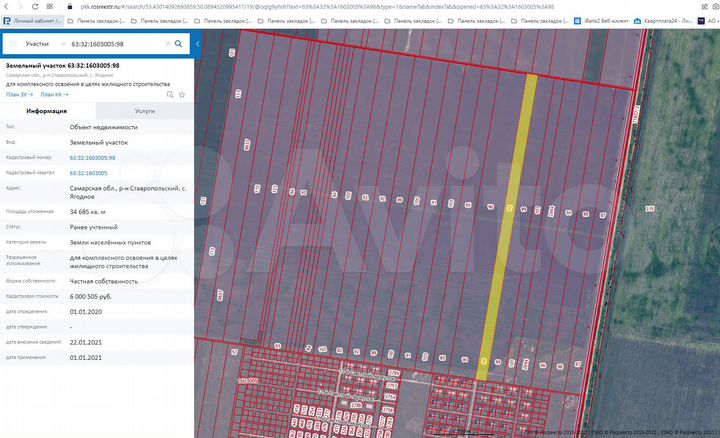Viewport: 720px width, 438px height.
Task: Open cadastral quarter link 63:32:1603005
Action: [x=88, y=173]
